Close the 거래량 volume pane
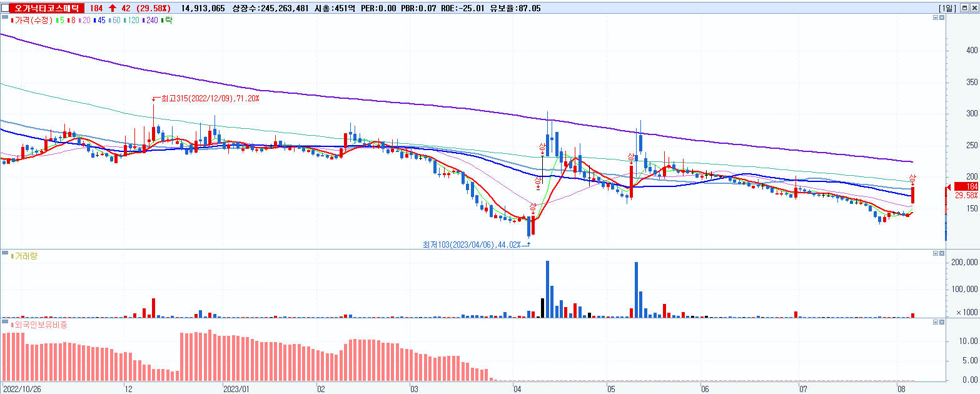The image size is (980, 394). (942, 253)
